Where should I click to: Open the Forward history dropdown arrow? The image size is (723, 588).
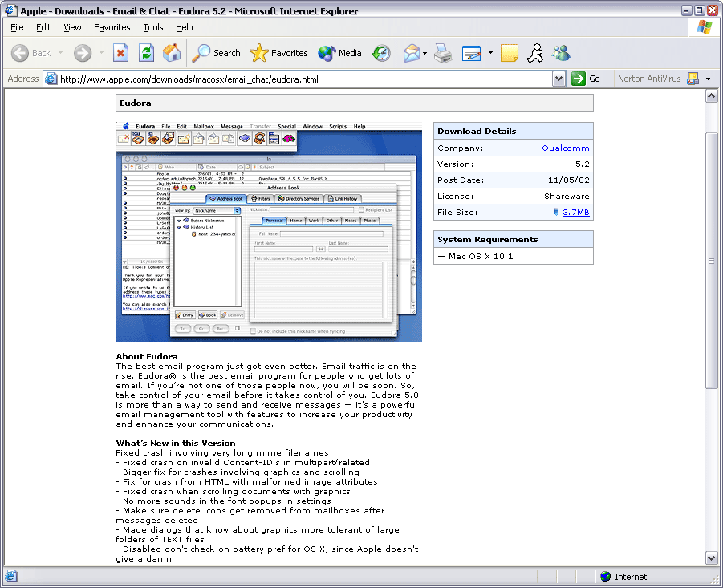point(101,53)
